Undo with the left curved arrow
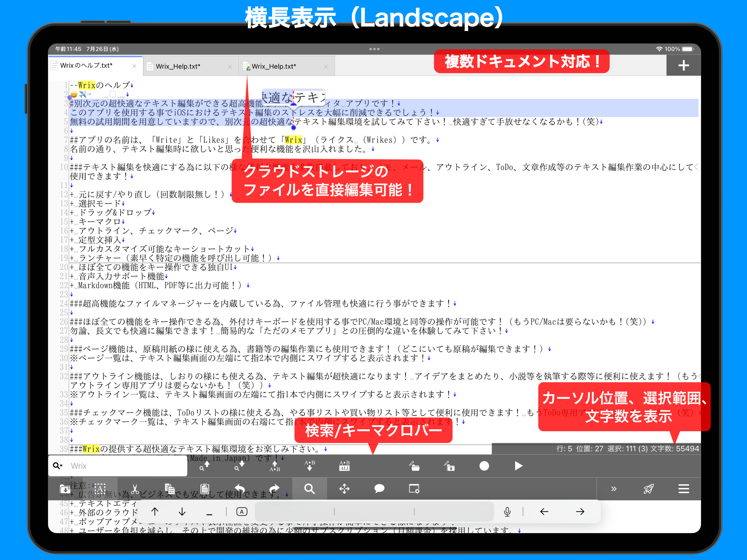Screen dimensions: 747x560 pyautogui.click(x=240, y=489)
